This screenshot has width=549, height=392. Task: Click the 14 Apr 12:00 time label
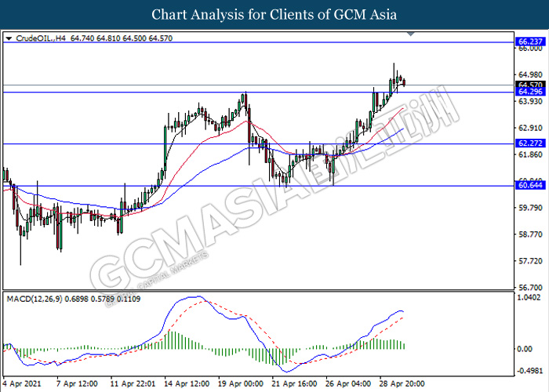187,383
